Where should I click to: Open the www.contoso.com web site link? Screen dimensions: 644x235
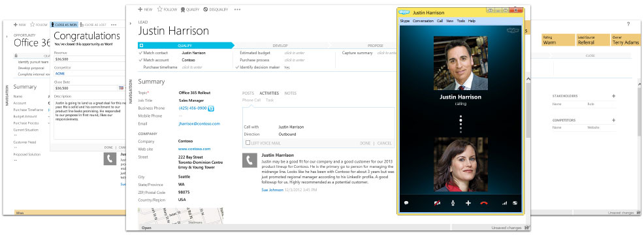195,149
